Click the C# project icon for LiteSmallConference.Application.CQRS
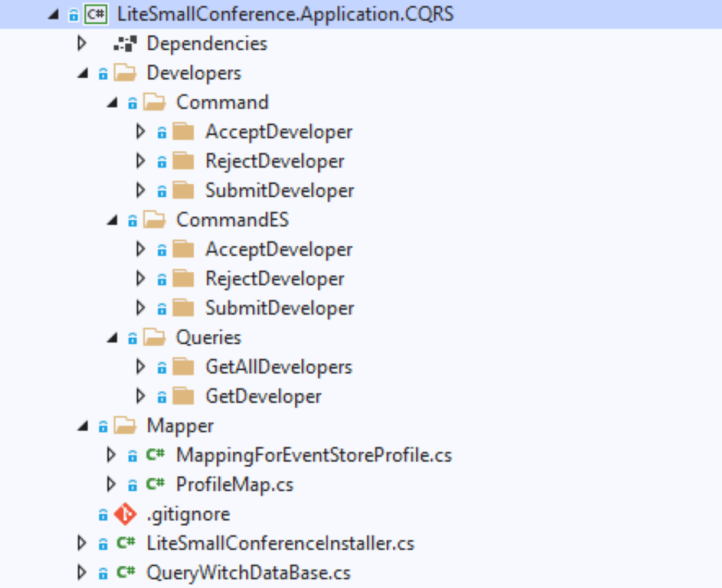This screenshot has height=588, width=722. coord(96,14)
